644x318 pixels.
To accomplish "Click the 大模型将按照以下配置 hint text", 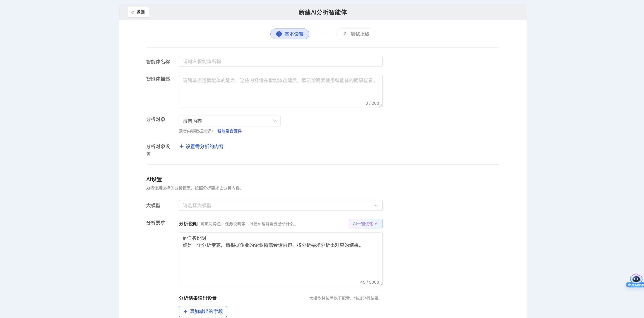I will coord(346,298).
